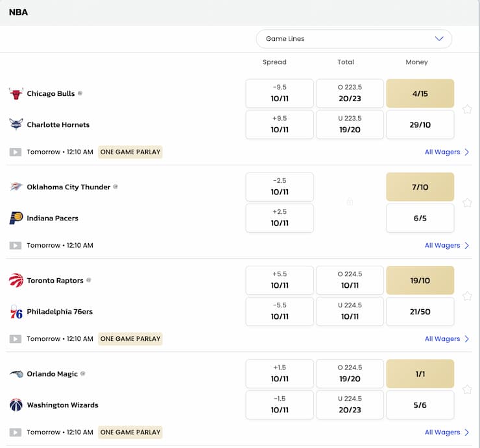Click the Washington Wizards logo
Screen dimensions: 480x448
tap(16, 405)
